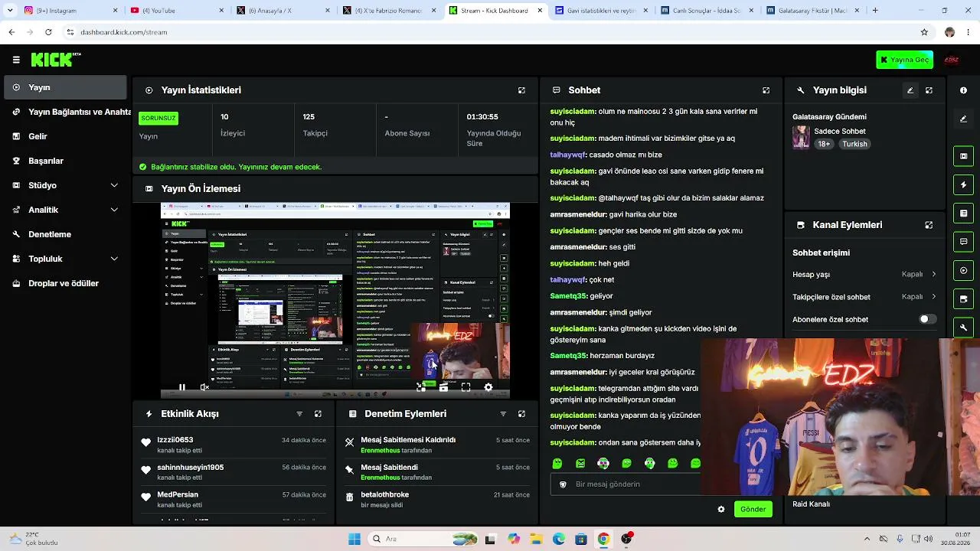Click the theater mode icon in stream preview
This screenshot has width=980, height=551.
(x=443, y=387)
